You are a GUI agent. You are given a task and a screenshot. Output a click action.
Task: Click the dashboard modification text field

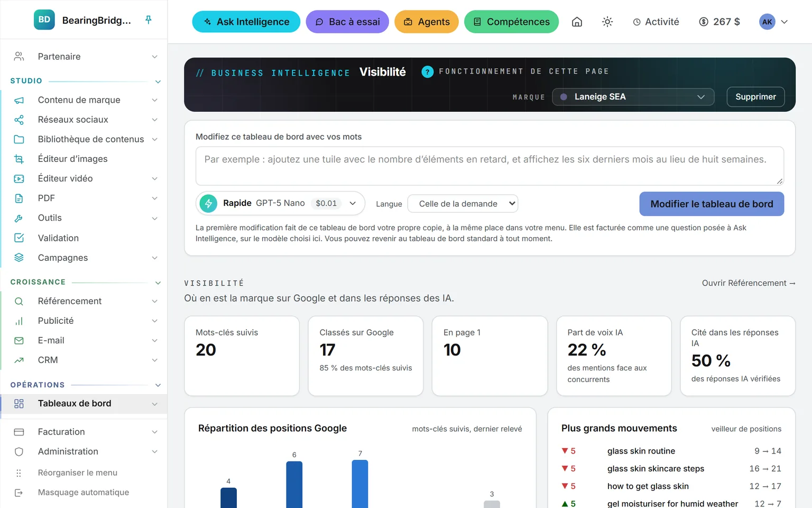[x=490, y=166]
